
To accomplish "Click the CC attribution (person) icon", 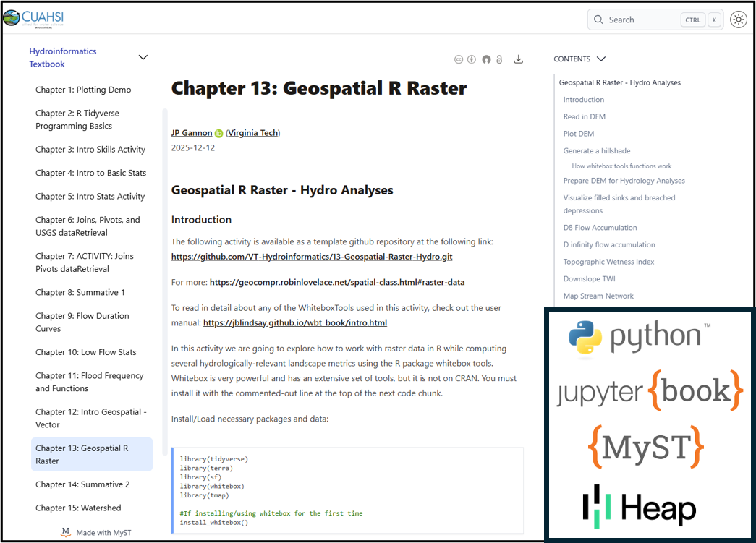I will [x=472, y=59].
